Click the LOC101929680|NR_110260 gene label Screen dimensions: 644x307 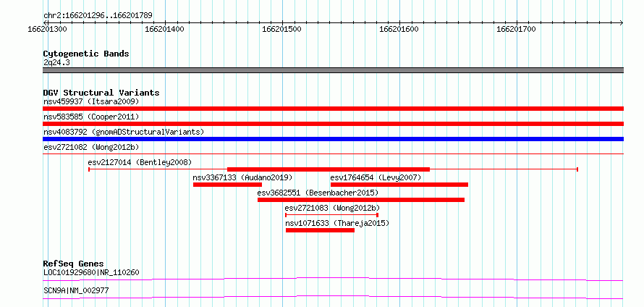pos(91,272)
